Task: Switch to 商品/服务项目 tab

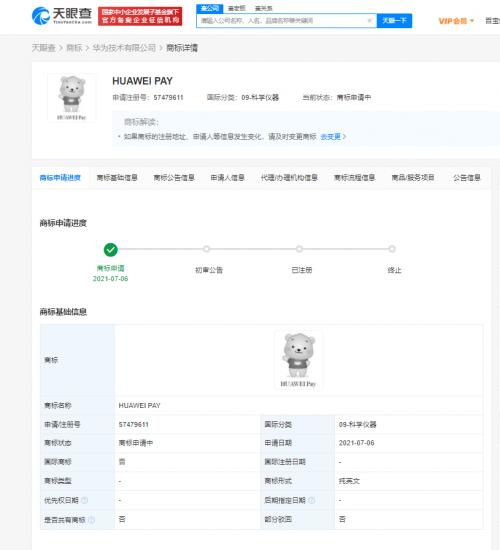Action: (413, 178)
